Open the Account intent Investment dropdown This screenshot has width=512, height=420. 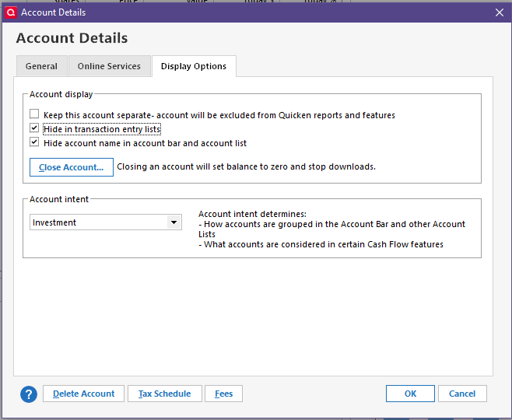tap(106, 222)
